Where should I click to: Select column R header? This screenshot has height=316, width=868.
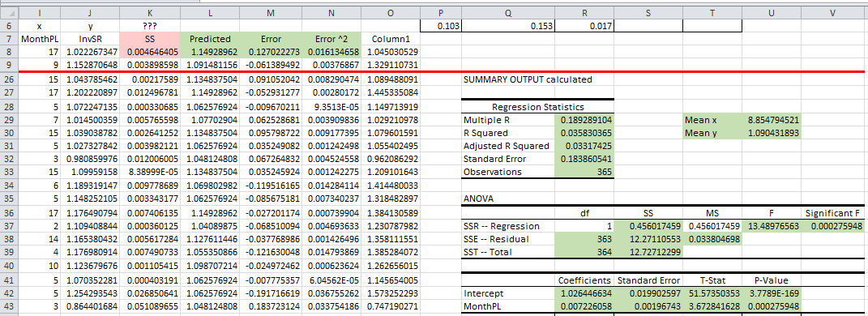coord(585,13)
